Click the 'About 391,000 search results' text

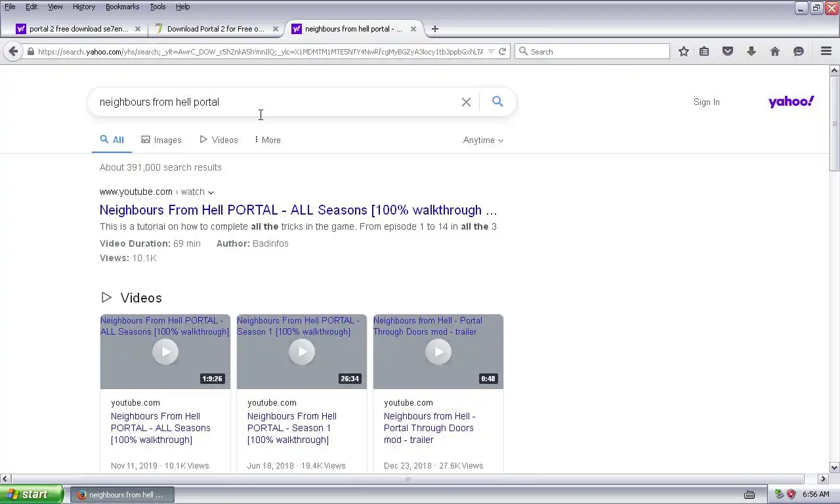(161, 167)
